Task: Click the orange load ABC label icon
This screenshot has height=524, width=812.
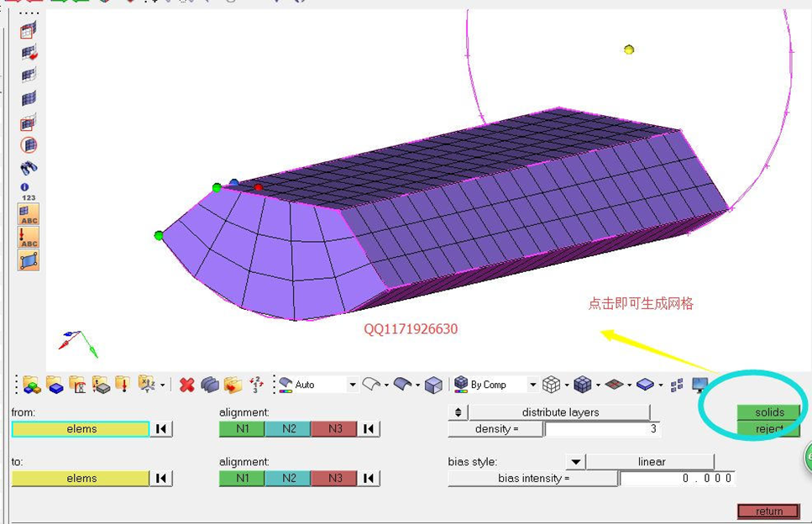Action: pyautogui.click(x=29, y=237)
